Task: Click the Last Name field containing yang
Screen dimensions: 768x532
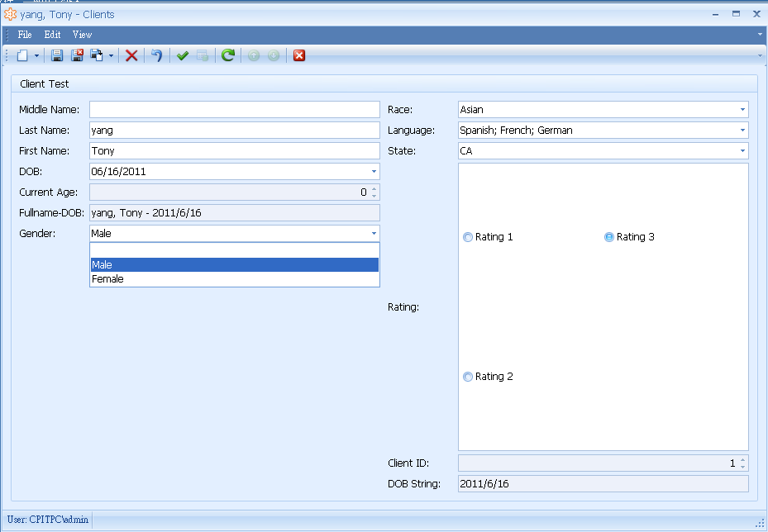Action: 235,131
